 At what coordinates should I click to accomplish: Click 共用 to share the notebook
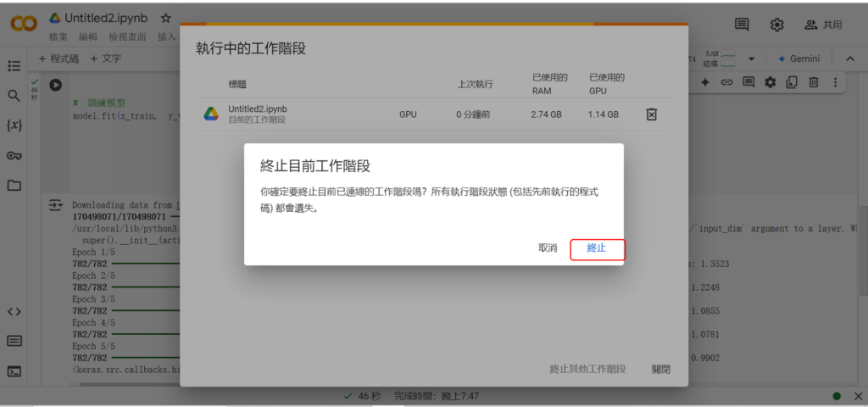823,25
